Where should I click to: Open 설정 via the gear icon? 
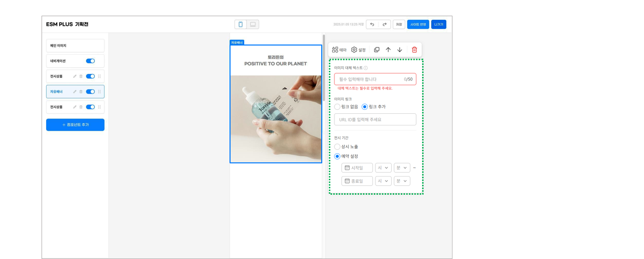tap(358, 50)
